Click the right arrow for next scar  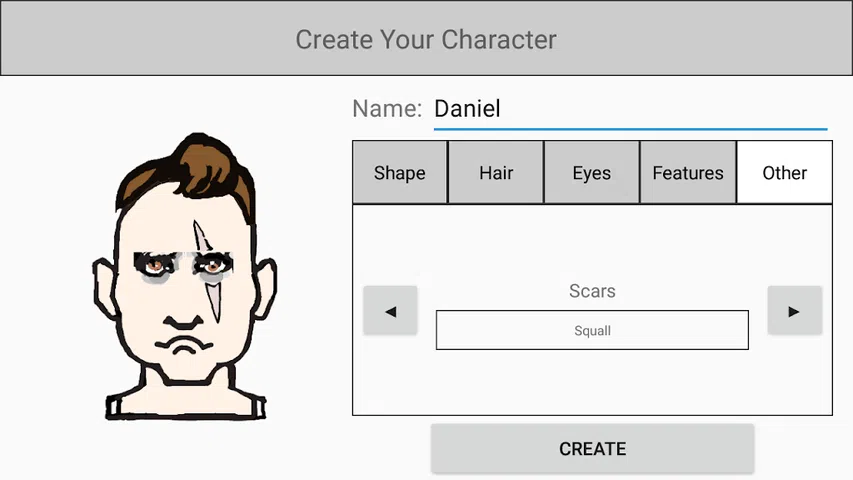pyautogui.click(x=794, y=311)
